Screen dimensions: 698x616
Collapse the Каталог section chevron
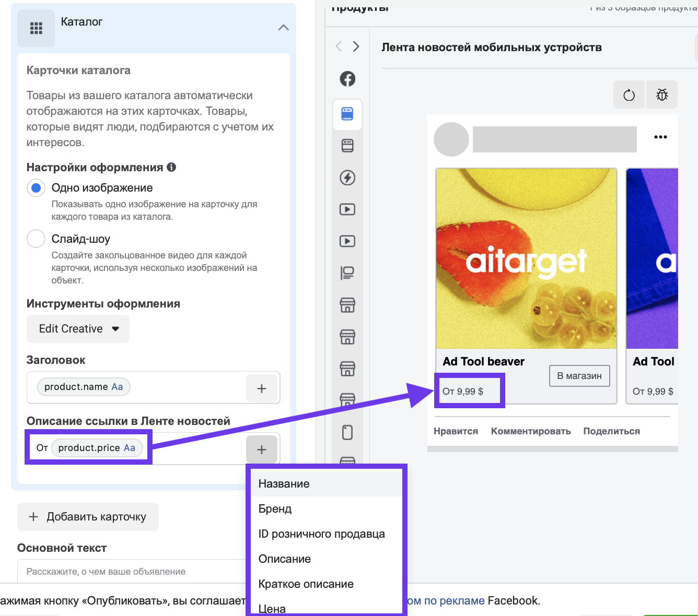coord(284,28)
